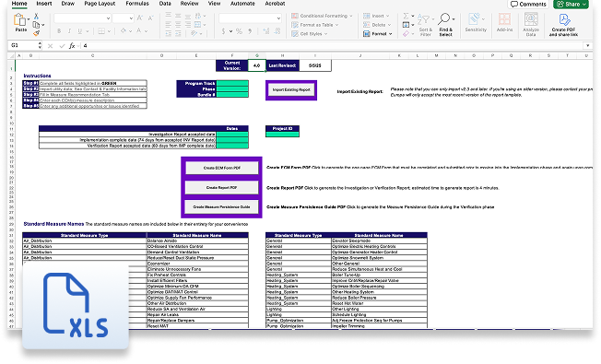Open the font size dropdown
Viewport: 601px width, 364px height.
(131, 18)
